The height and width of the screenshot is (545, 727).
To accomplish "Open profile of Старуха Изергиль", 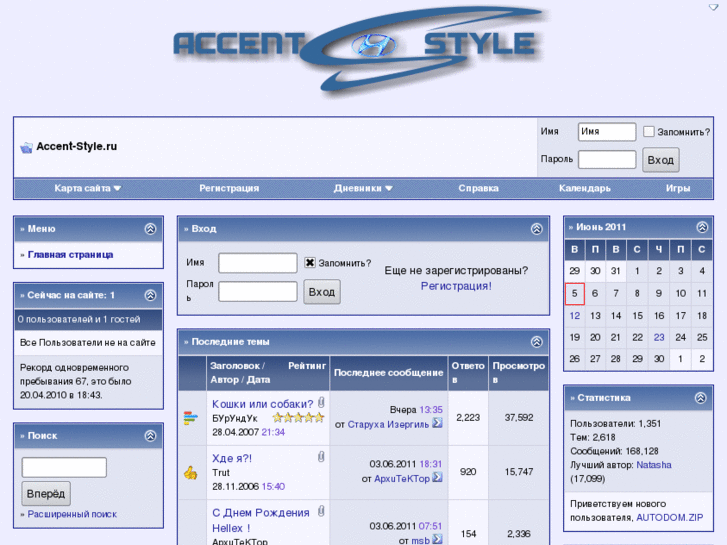I will coord(388,424).
